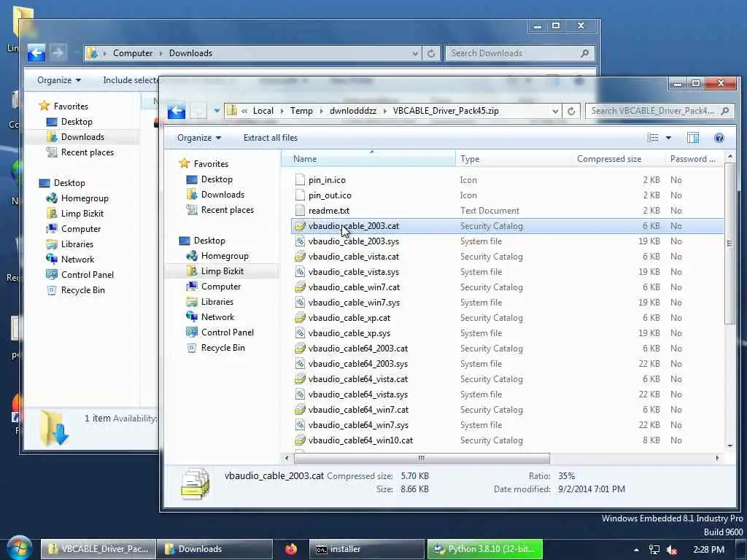
Task: Sort by Password column header
Action: pos(694,158)
